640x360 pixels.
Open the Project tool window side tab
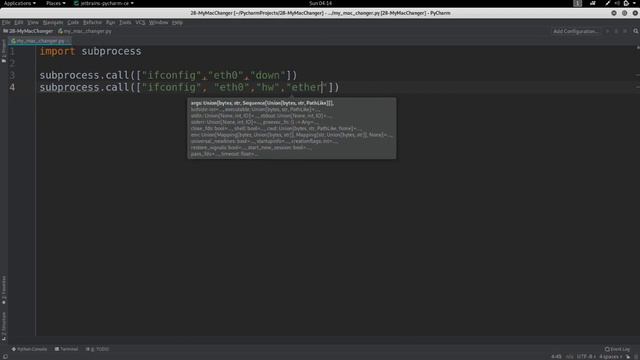point(4,51)
